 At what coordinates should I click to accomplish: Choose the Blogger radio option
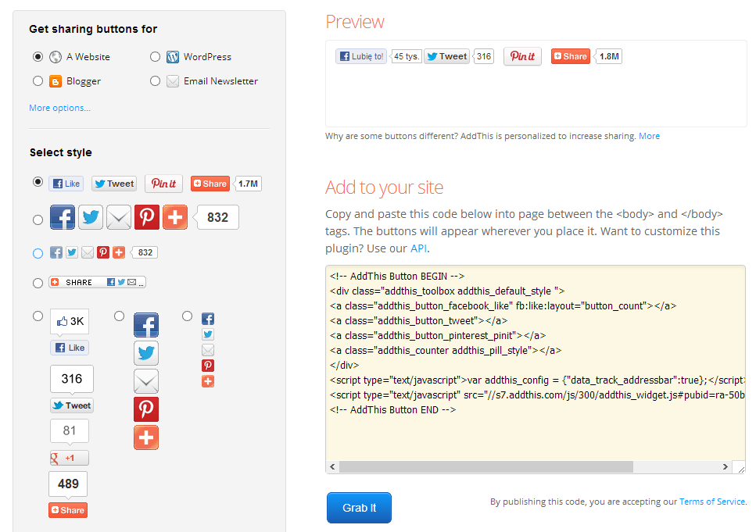click(38, 81)
